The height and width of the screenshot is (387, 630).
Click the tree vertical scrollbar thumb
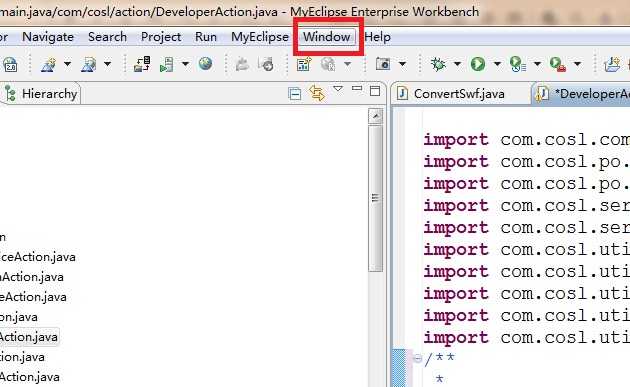376,199
